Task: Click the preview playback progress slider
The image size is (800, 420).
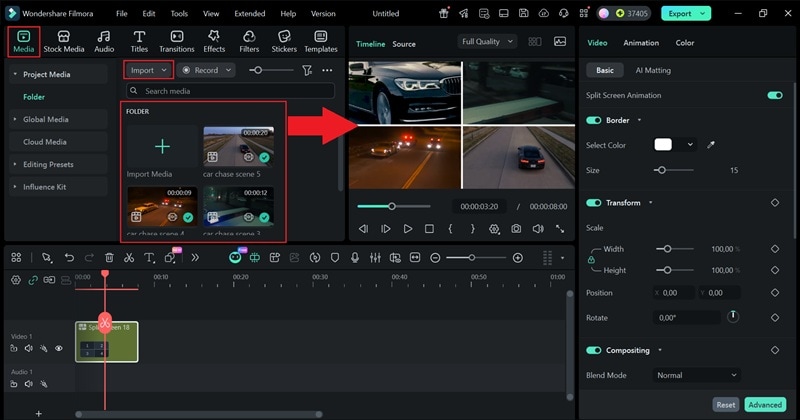Action: click(x=393, y=207)
